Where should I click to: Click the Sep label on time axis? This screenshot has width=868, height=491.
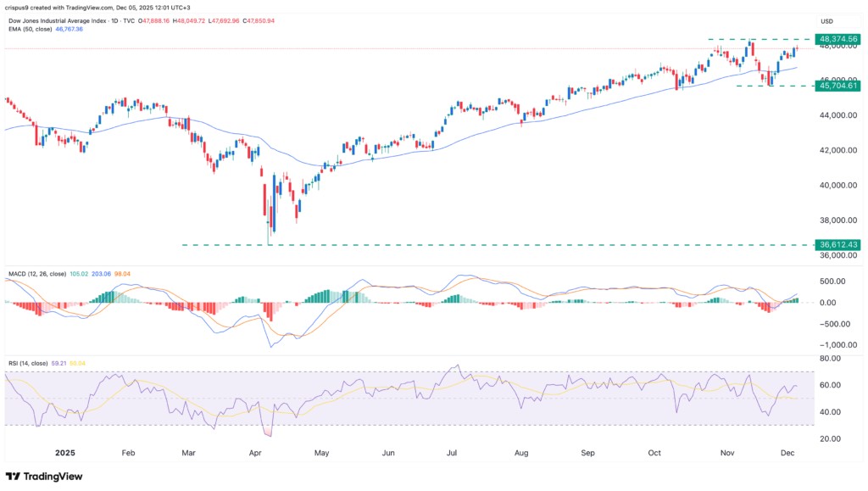(x=588, y=453)
